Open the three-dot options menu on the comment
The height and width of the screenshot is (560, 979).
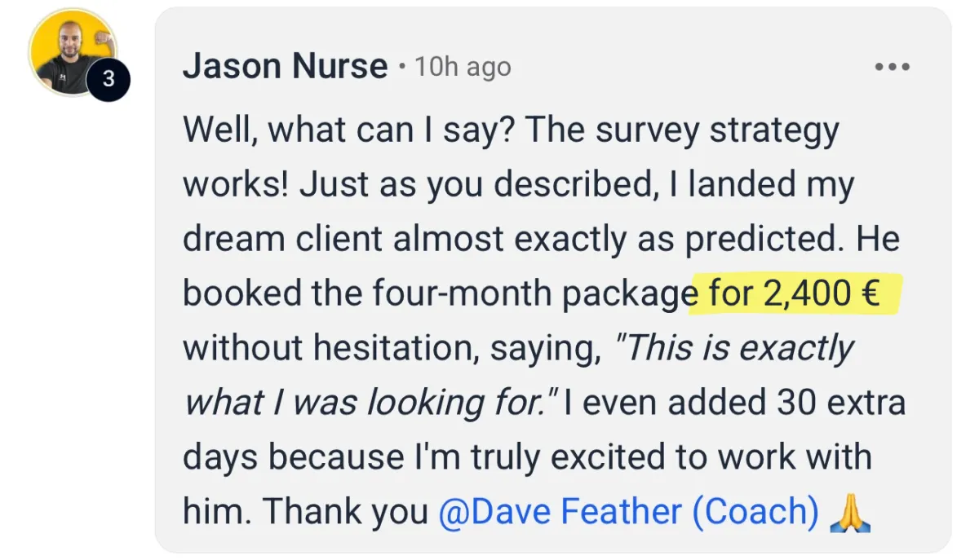click(892, 68)
